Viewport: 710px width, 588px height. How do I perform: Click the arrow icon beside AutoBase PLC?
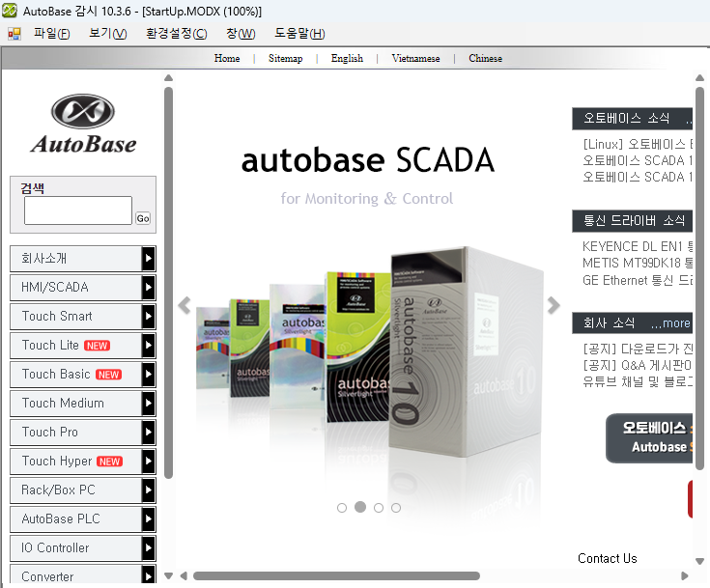[148, 519]
